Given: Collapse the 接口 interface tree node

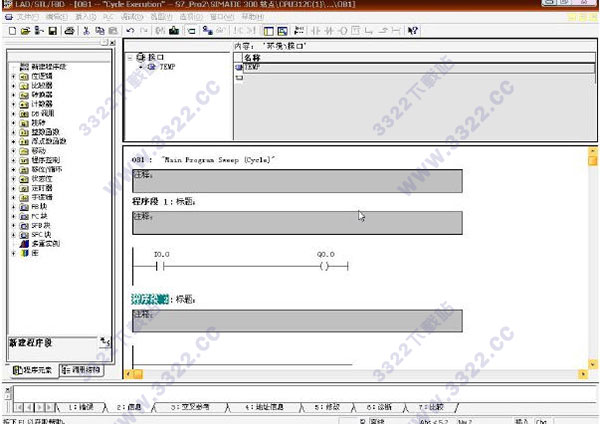Looking at the screenshot, I should (130, 58).
